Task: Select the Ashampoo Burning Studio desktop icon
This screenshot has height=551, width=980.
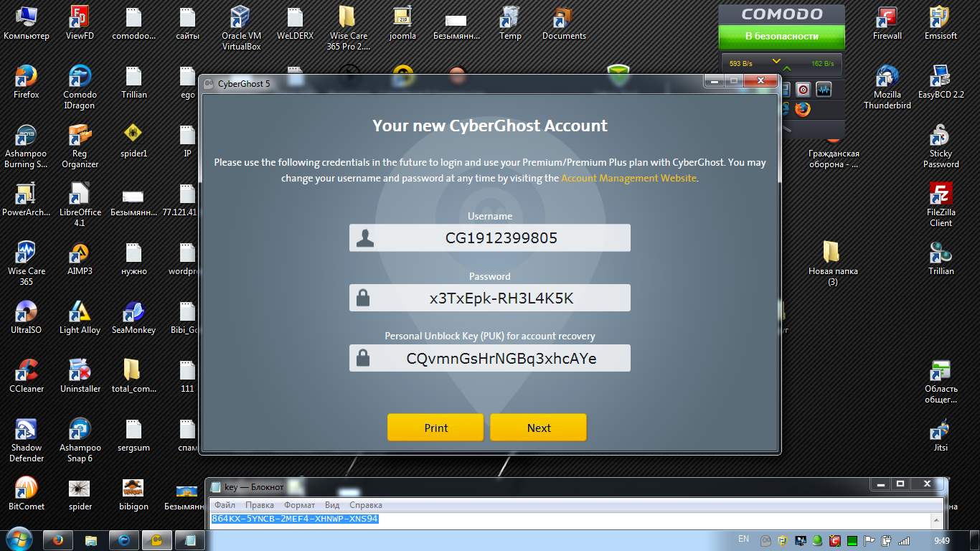Action: point(27,146)
